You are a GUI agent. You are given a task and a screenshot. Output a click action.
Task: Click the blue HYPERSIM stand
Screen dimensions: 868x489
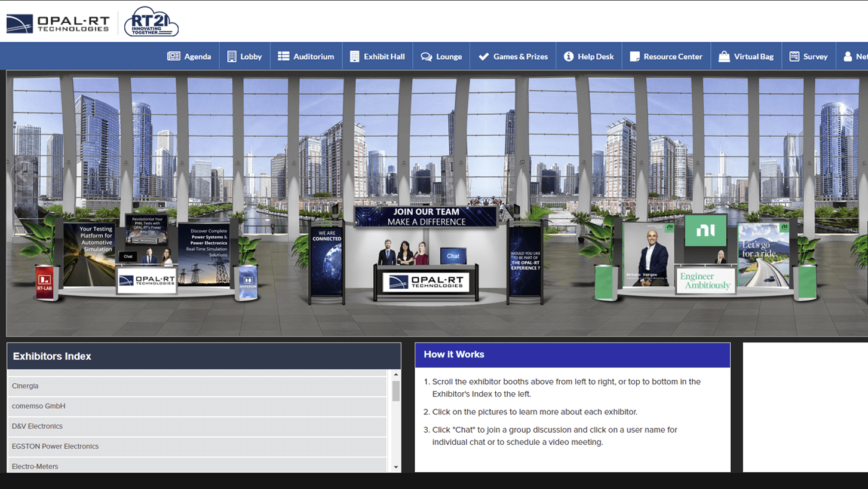[247, 283]
